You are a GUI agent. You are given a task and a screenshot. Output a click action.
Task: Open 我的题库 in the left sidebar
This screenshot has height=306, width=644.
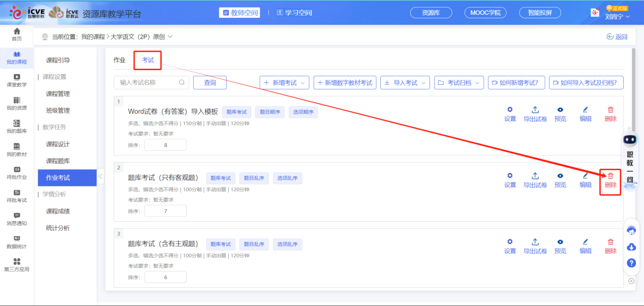[17, 126]
